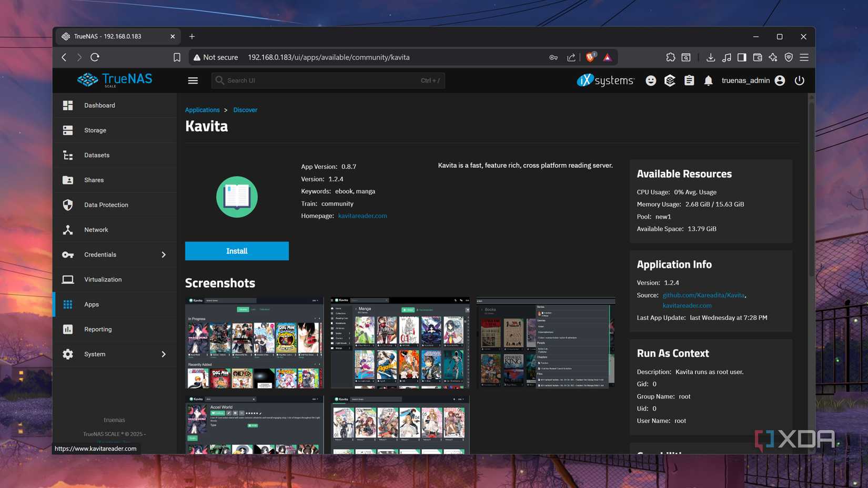This screenshot has width=868, height=488.
Task: Toggle the browser sidebar panel
Action: (742, 57)
